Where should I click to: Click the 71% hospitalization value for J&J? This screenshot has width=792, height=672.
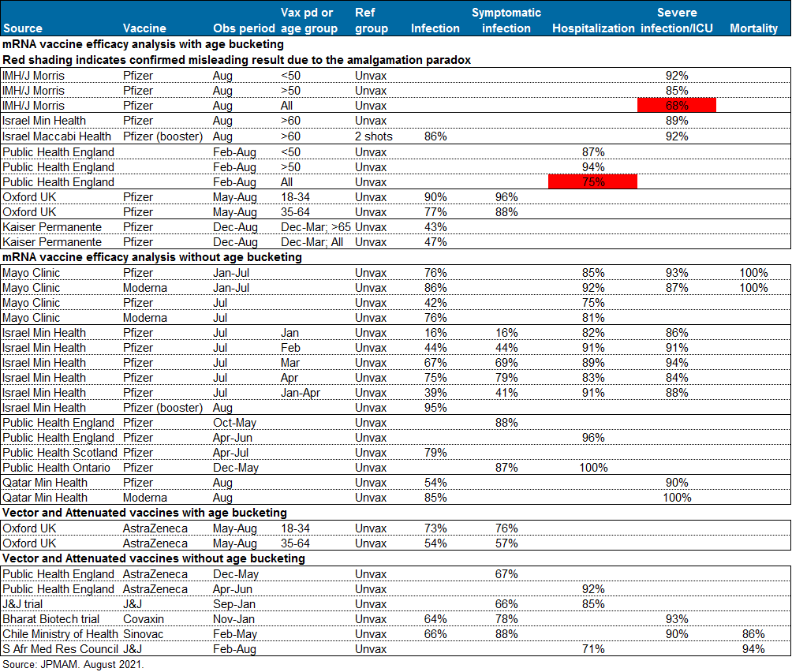coord(593,649)
